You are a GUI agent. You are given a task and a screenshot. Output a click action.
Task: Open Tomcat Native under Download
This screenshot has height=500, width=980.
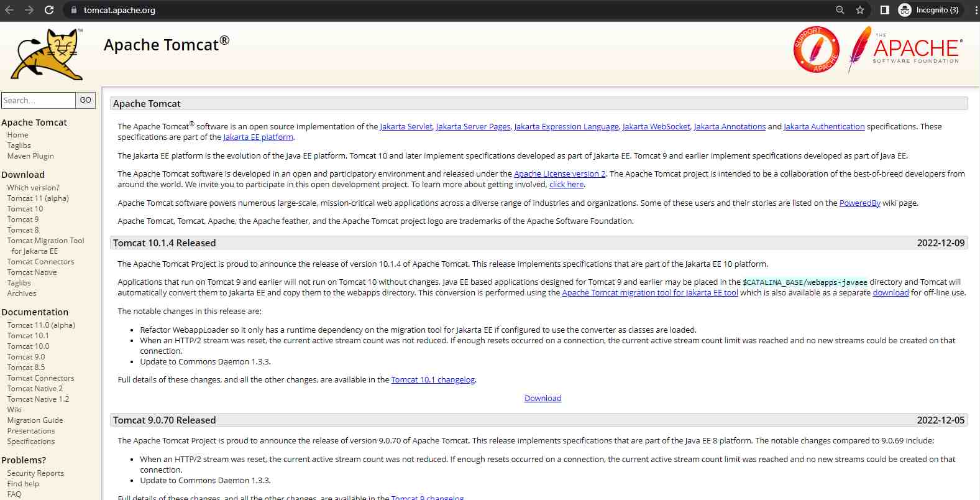coord(32,272)
